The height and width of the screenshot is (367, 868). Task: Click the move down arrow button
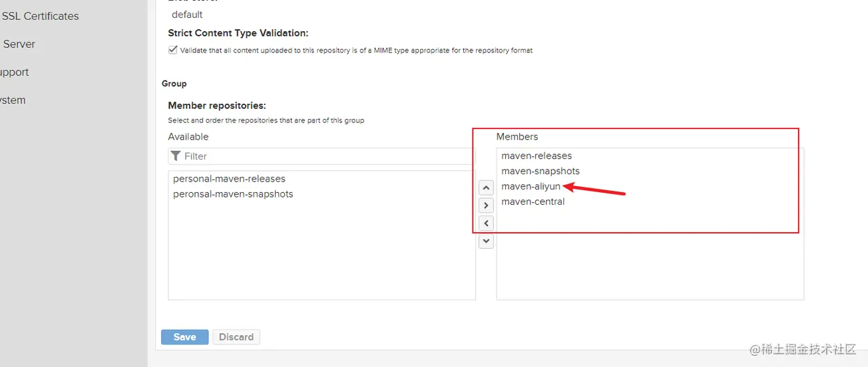(x=487, y=241)
